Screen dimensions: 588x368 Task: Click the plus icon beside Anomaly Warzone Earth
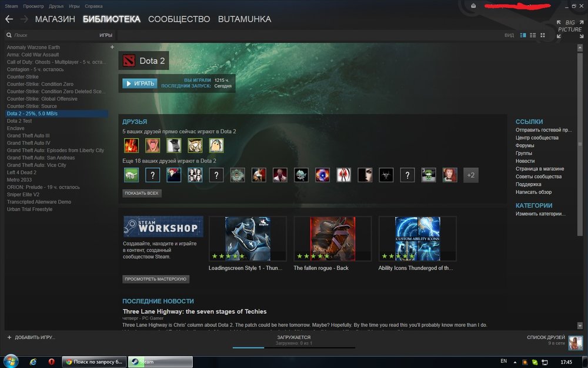[x=113, y=47]
